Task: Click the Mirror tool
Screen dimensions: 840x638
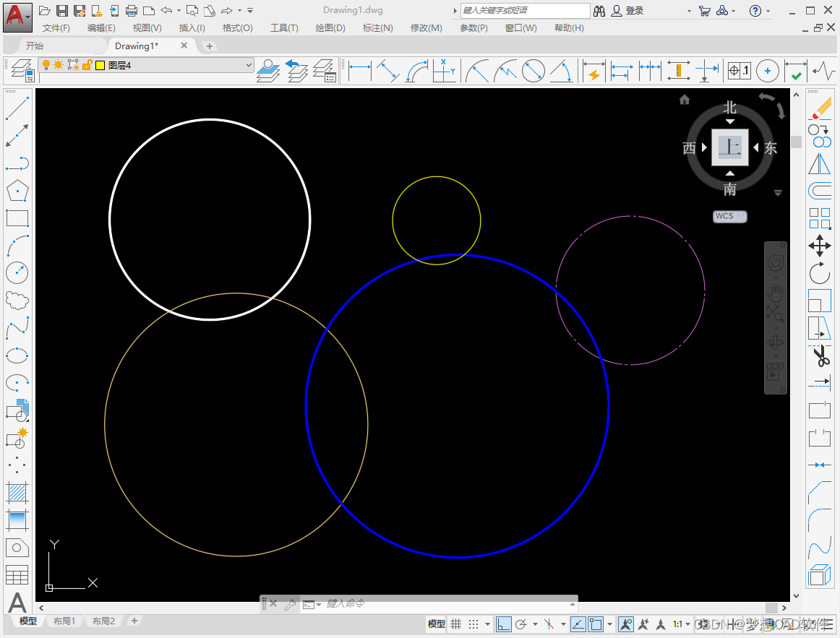Action: [820, 163]
